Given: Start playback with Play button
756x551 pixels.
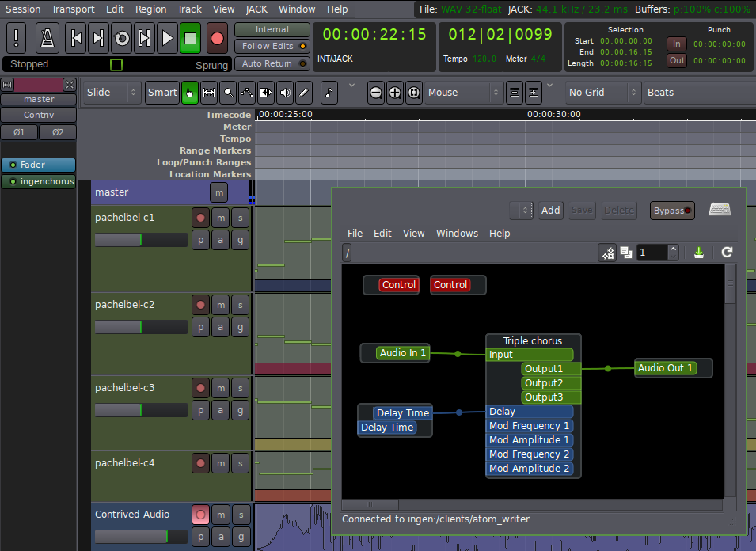Looking at the screenshot, I should (167, 37).
